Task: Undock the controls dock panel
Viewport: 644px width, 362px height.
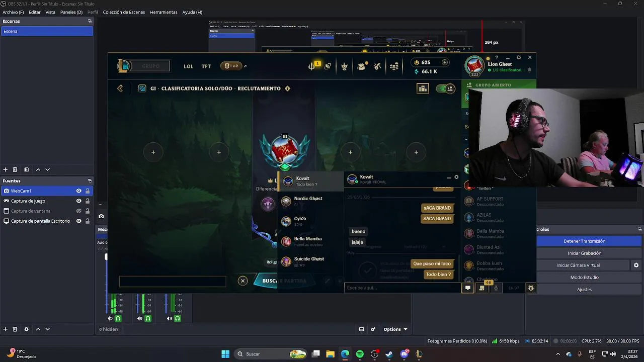Action: (639, 229)
